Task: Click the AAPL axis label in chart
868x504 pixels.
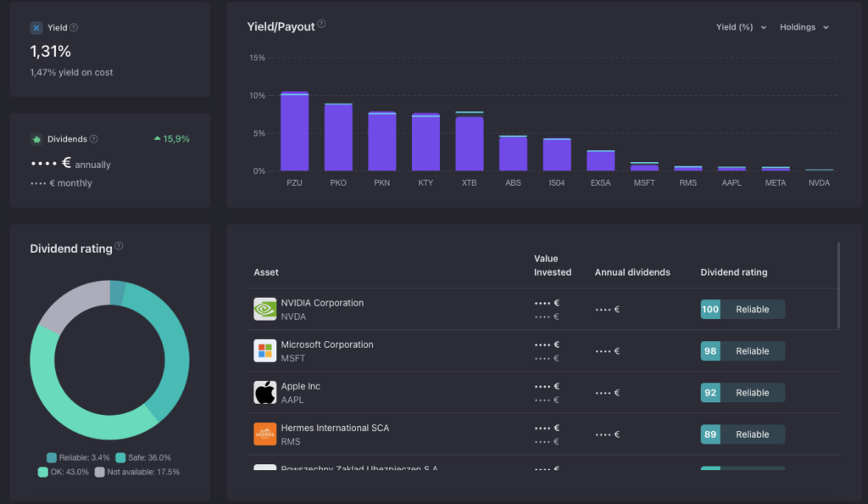Action: (x=732, y=182)
